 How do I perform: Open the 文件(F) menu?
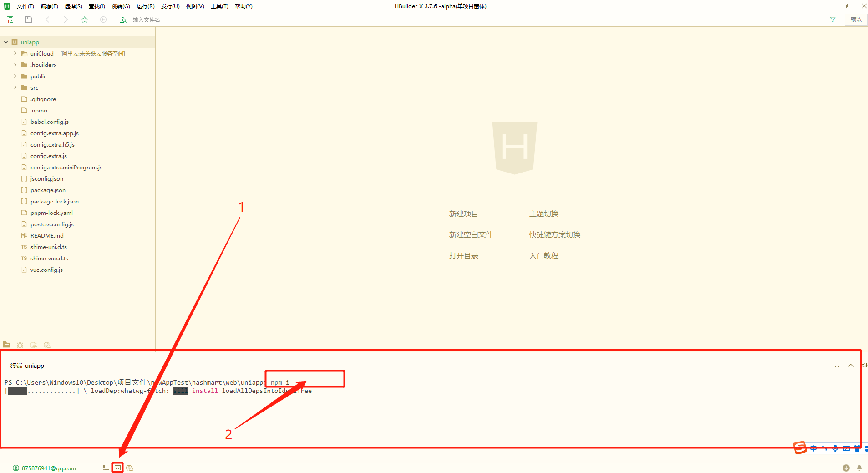pyautogui.click(x=25, y=6)
